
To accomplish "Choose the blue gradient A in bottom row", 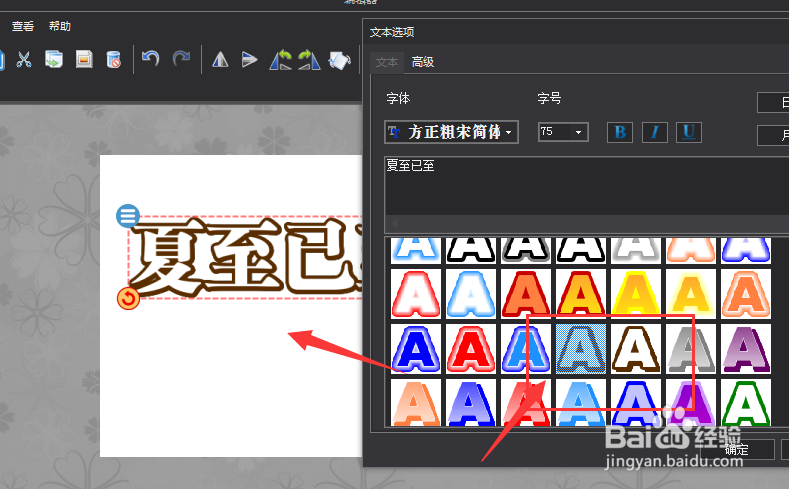I will (x=471, y=402).
